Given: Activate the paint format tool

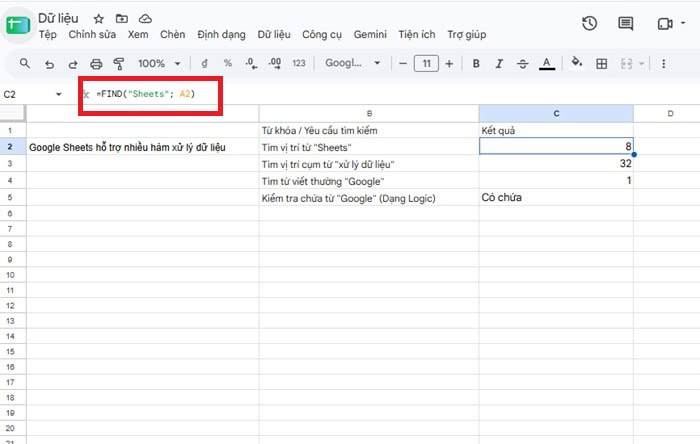Looking at the screenshot, I should 119,64.
